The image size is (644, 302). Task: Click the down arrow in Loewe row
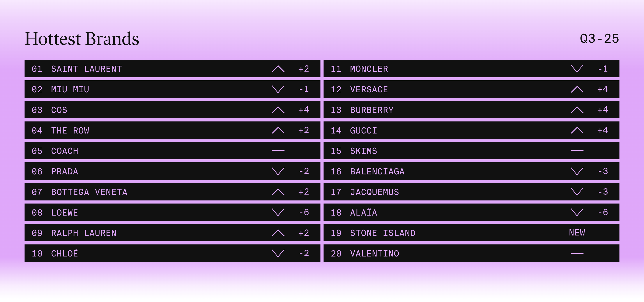point(278,212)
